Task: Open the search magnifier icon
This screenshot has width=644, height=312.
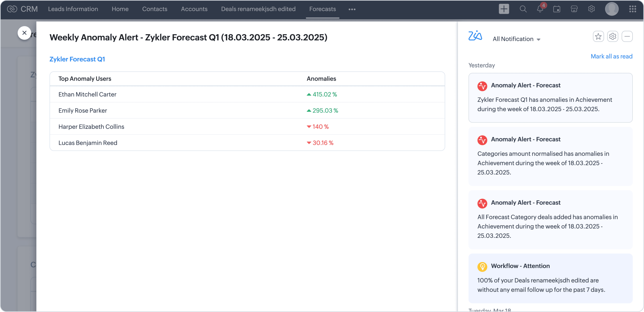Action: pyautogui.click(x=523, y=9)
